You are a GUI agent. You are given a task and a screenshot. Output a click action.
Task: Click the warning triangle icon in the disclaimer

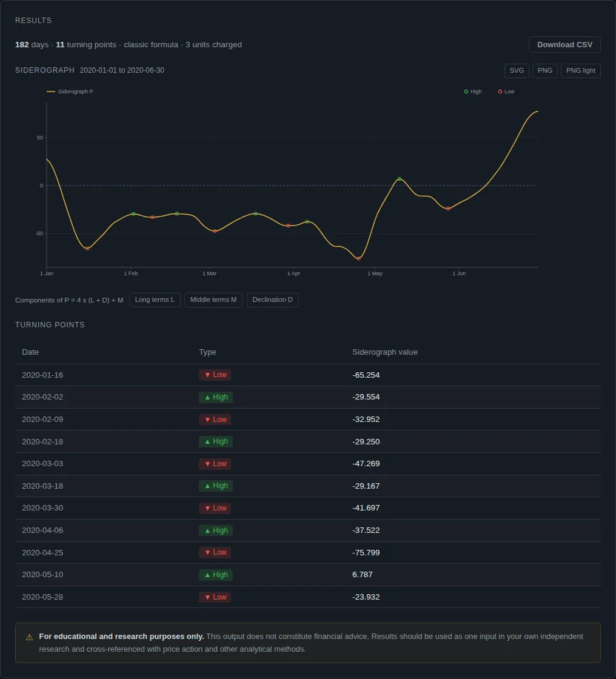(x=30, y=637)
